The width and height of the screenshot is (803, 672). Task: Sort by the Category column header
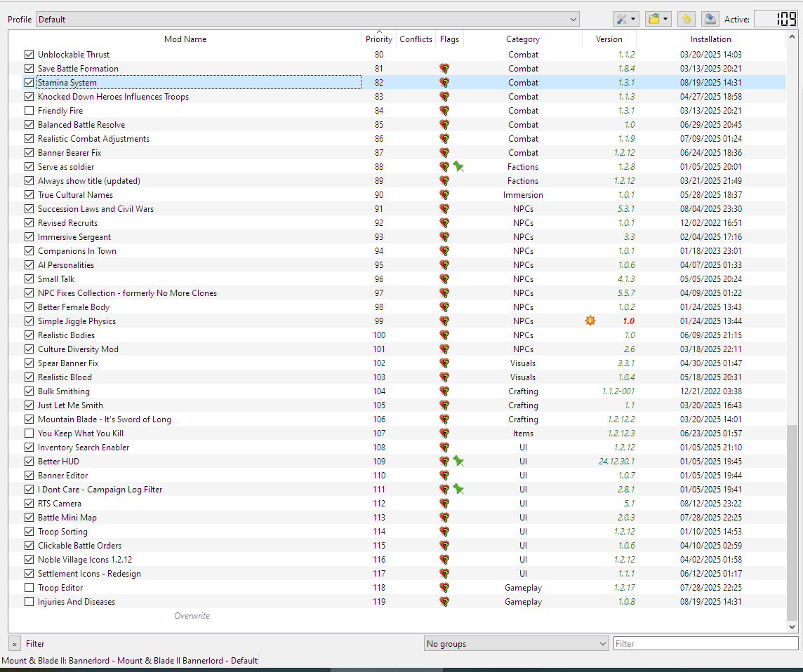[523, 39]
